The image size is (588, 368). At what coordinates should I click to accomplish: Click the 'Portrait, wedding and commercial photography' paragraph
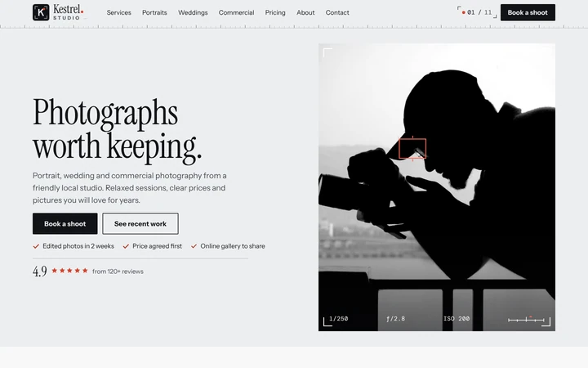[x=130, y=188]
